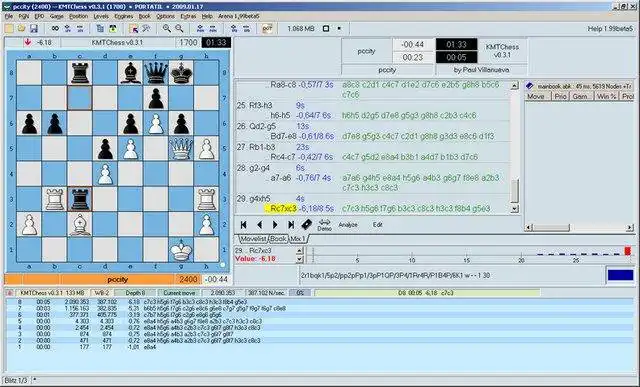
Task: Select move 27. Rb1-b3 in move list
Action: tap(256, 147)
